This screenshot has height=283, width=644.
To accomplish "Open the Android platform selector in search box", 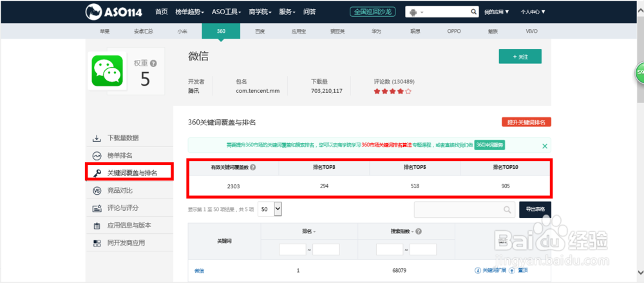I will (415, 12).
